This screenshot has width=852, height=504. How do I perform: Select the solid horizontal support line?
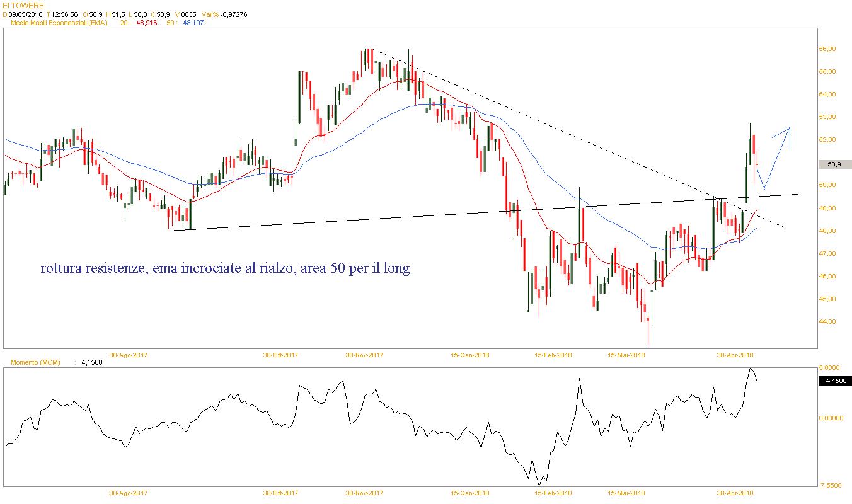(483, 212)
